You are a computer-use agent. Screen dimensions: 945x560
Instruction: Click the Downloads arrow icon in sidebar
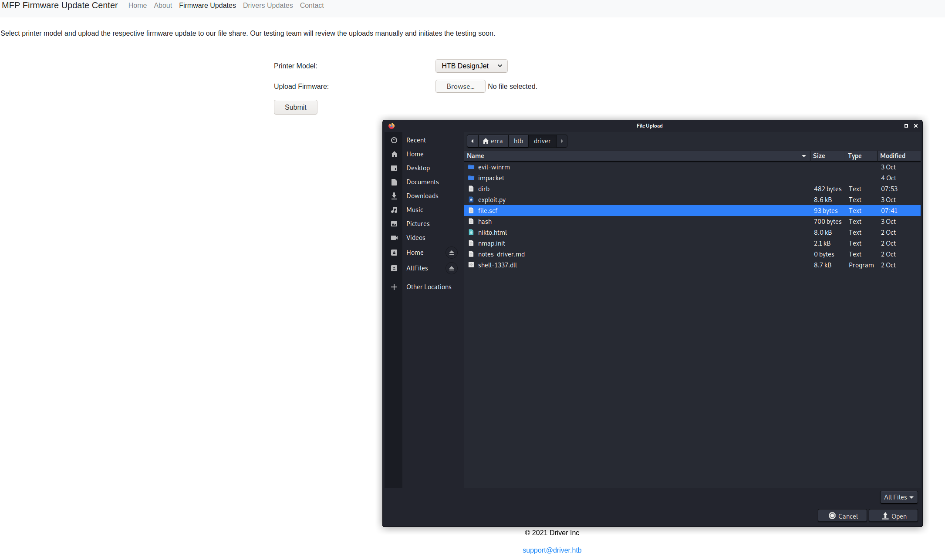tap(394, 196)
